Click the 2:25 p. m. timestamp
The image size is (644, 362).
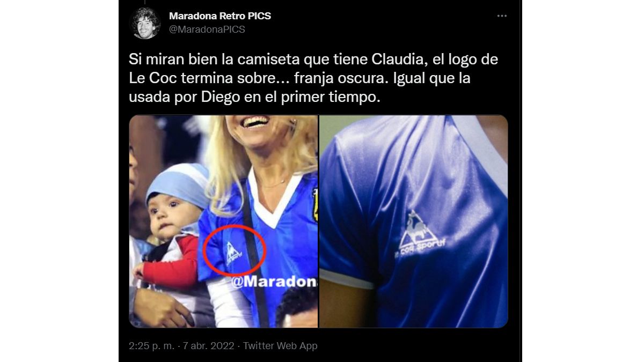(x=151, y=346)
